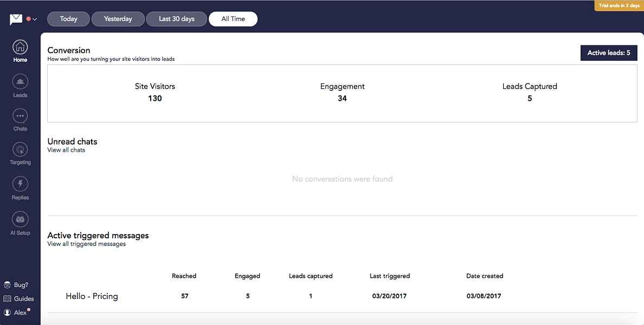The image size is (644, 325).
Task: Open the Alex account profile
Action: 18,312
